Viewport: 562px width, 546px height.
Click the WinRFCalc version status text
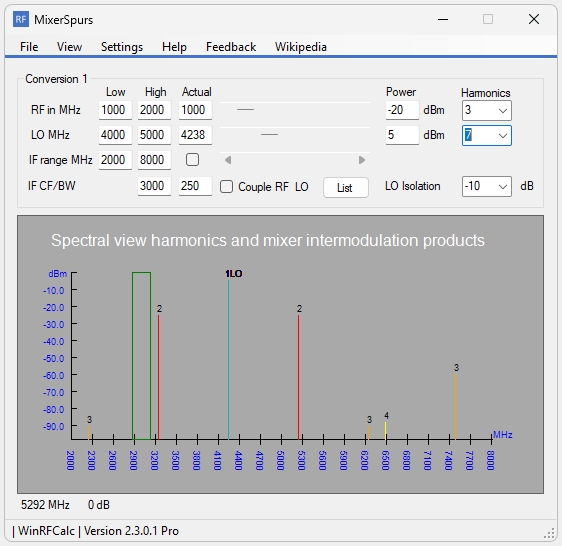96,531
